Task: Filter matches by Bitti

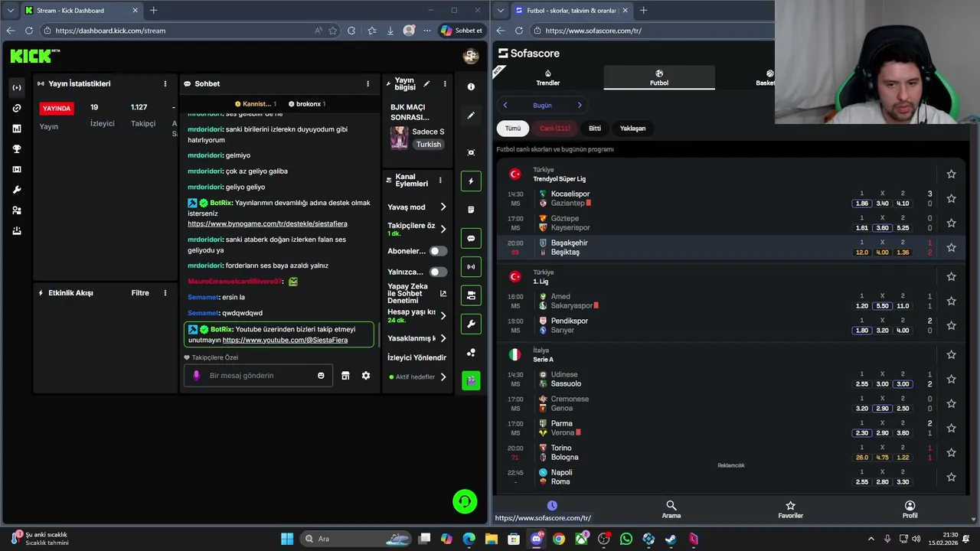Action: tap(595, 129)
